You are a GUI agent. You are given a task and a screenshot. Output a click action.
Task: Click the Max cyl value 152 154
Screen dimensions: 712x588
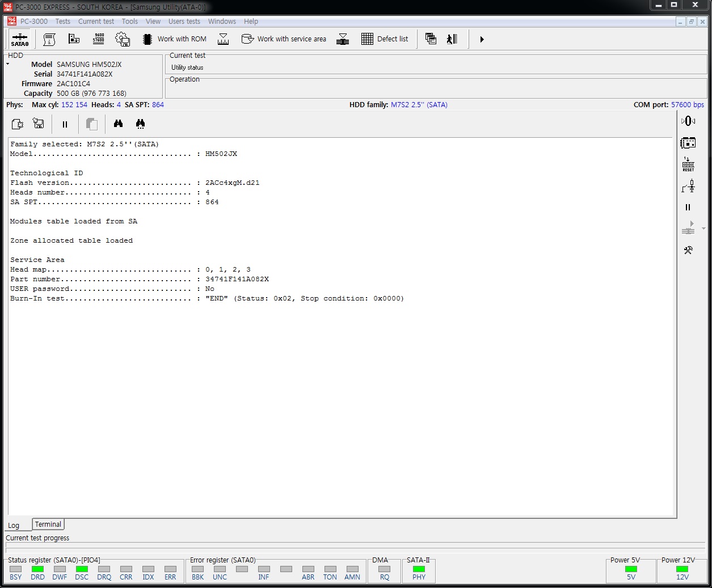tap(74, 105)
